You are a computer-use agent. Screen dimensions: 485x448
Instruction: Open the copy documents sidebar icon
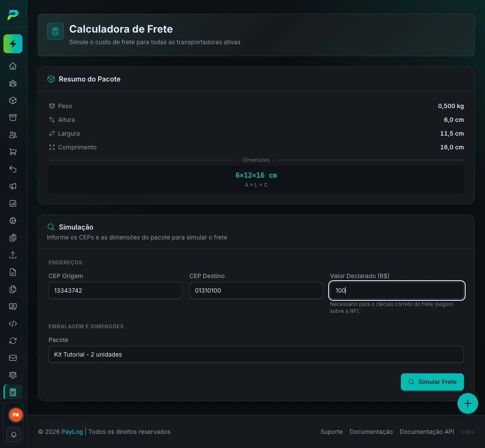click(x=13, y=289)
